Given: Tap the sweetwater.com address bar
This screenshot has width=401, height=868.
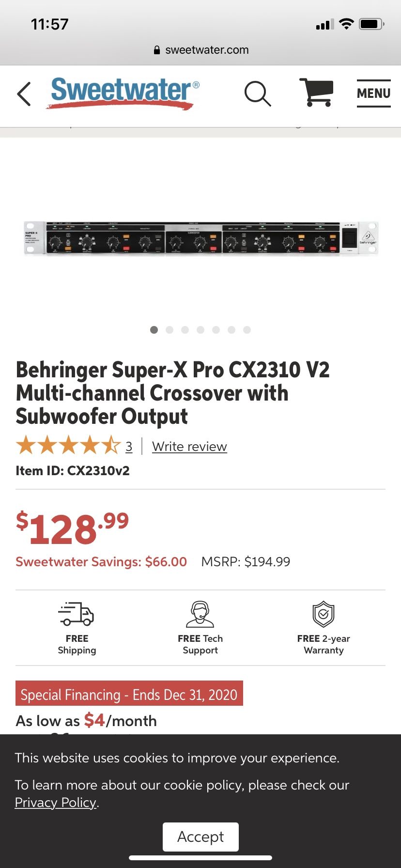Looking at the screenshot, I should click(x=200, y=50).
